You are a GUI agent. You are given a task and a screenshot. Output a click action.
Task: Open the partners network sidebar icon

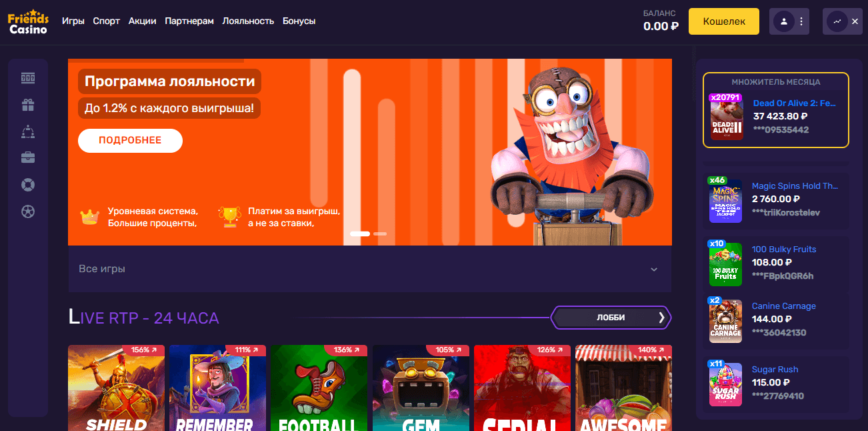pyautogui.click(x=28, y=131)
